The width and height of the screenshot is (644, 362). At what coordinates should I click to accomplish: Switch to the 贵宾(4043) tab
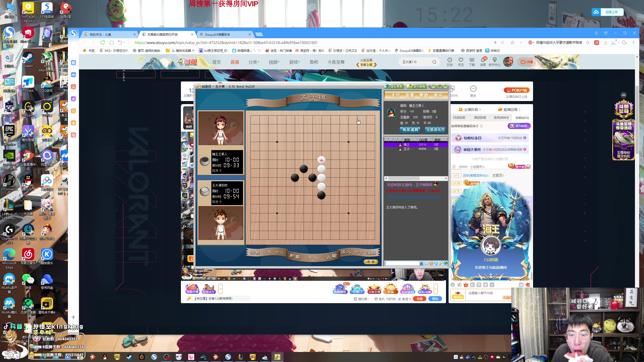(x=501, y=118)
